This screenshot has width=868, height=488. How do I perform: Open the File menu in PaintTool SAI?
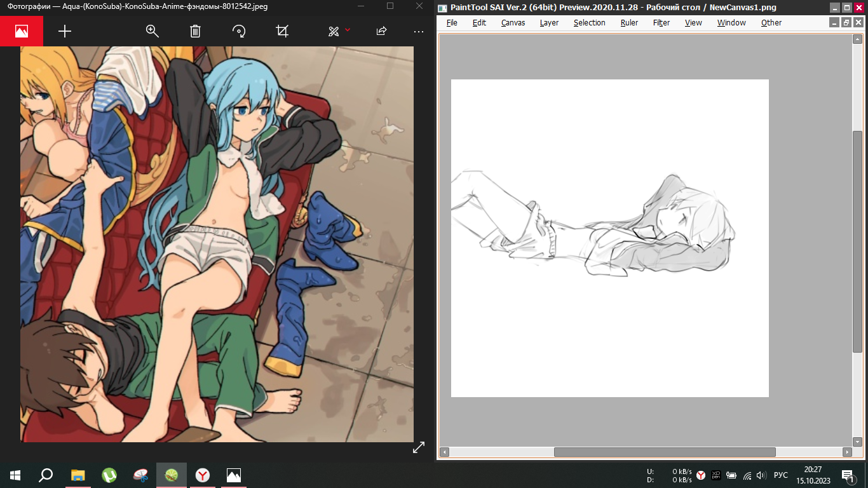click(452, 22)
